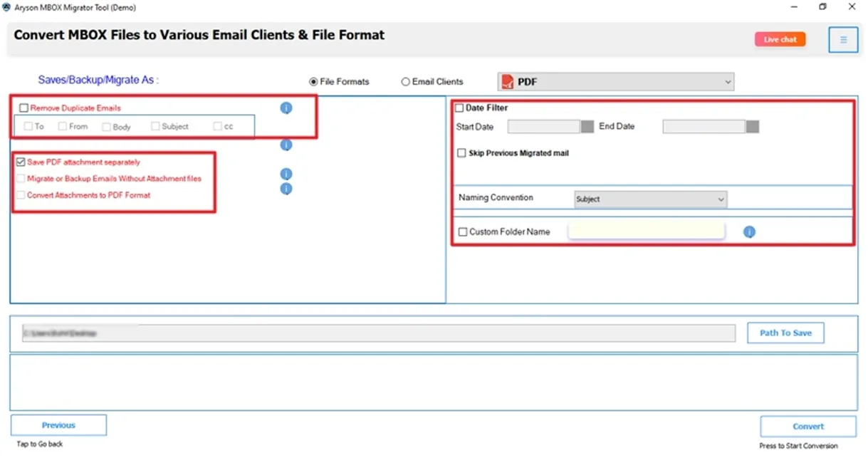Click the save path text field

coord(379,333)
